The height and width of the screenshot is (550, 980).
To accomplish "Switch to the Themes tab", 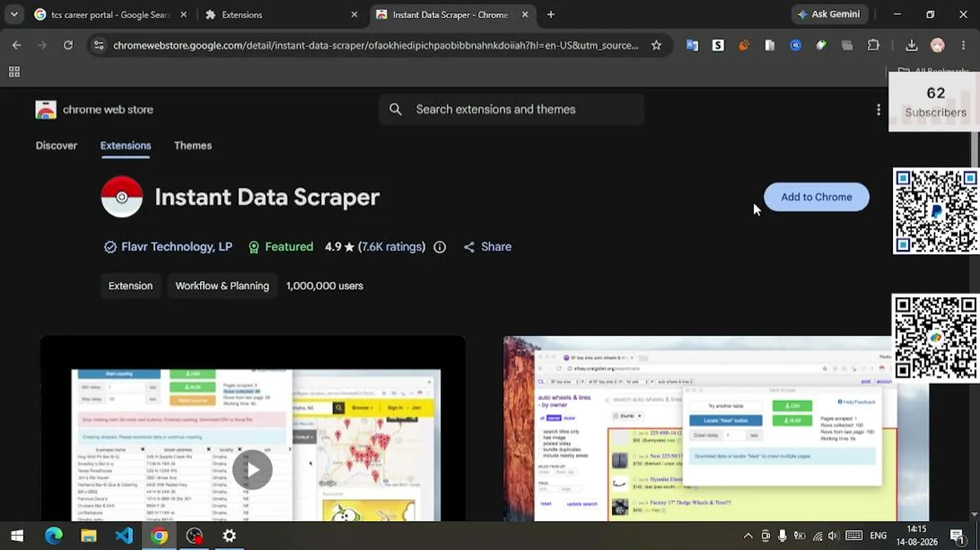I will 192,145.
